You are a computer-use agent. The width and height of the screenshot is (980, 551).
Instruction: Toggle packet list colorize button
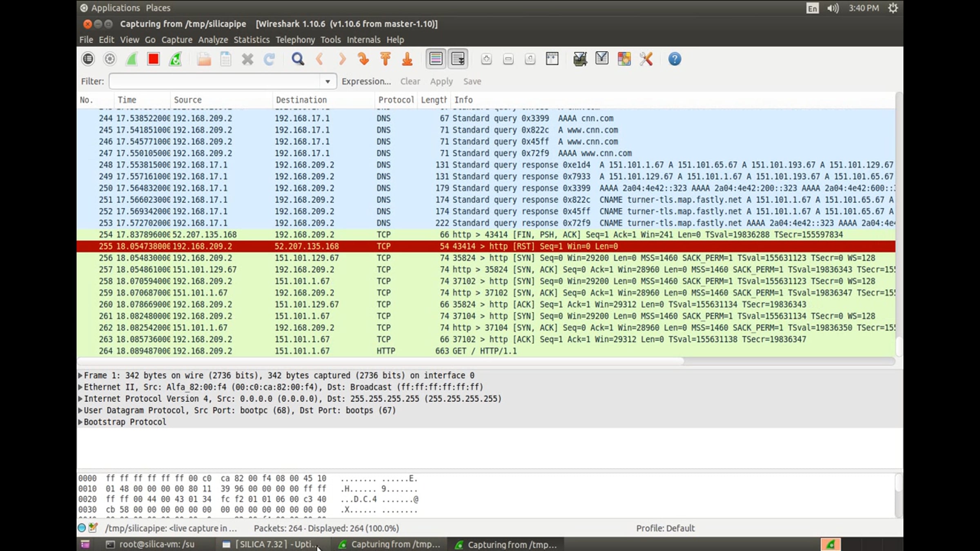tap(436, 59)
